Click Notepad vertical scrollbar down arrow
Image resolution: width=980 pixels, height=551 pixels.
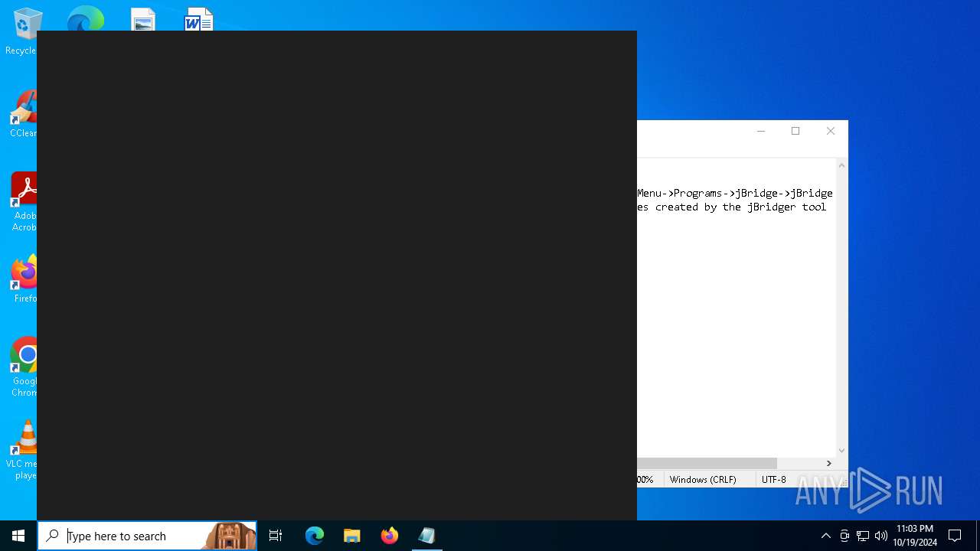841,451
